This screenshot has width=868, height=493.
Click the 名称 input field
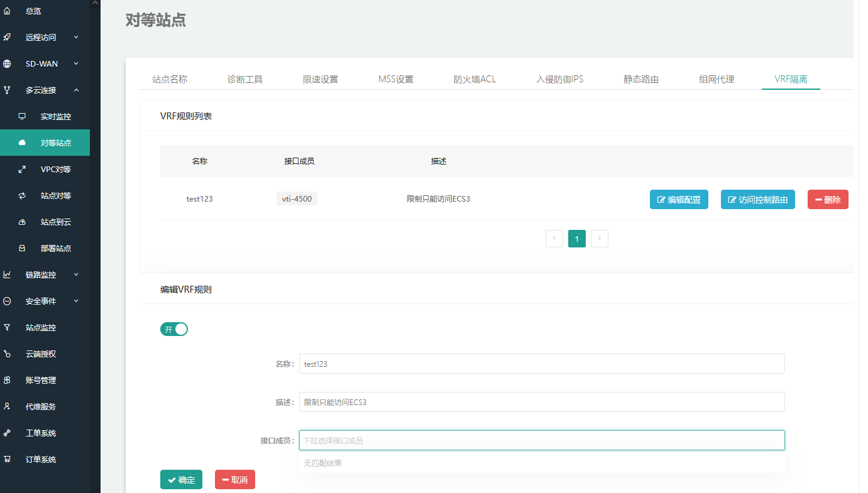click(542, 364)
